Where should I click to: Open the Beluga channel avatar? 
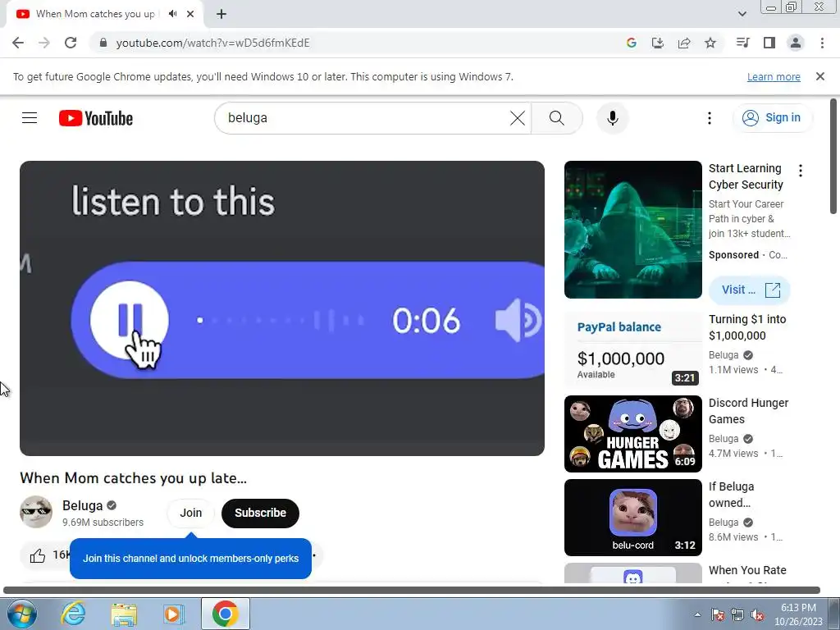[36, 512]
